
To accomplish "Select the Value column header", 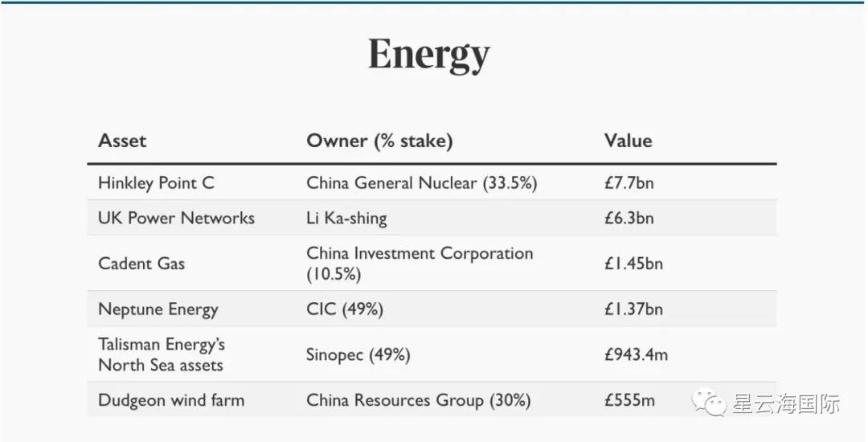I will (628, 141).
